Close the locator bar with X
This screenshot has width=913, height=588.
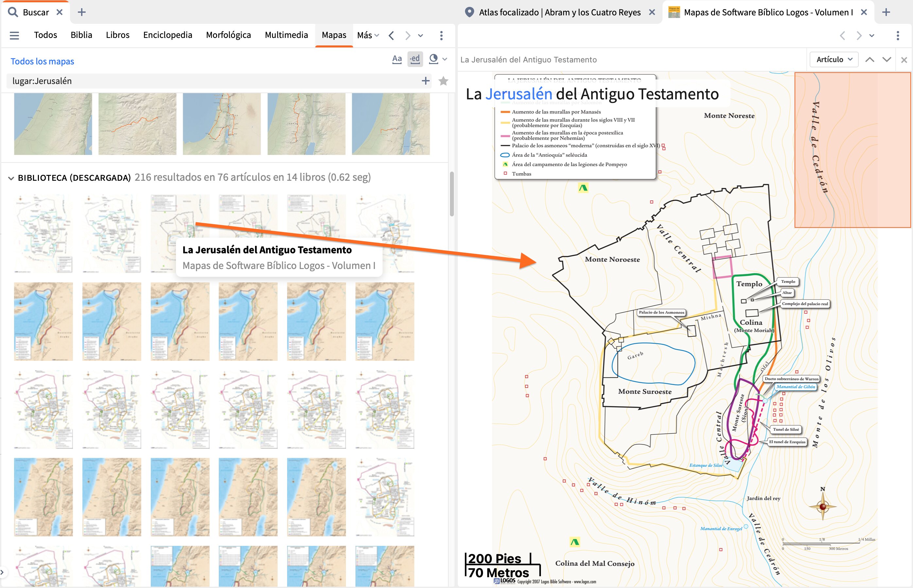[x=904, y=60]
